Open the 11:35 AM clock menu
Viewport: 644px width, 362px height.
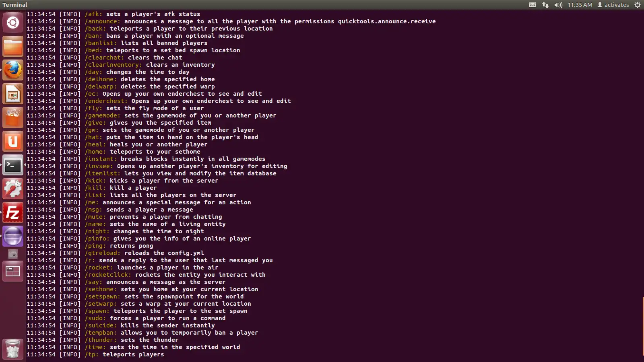580,5
